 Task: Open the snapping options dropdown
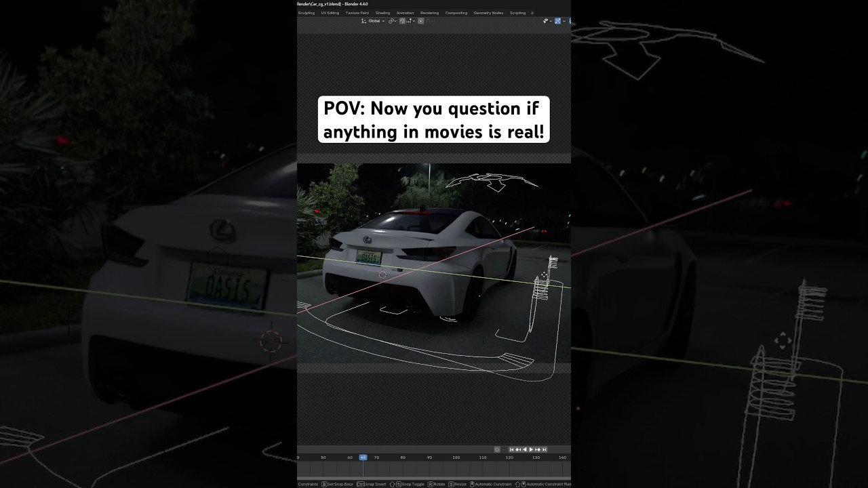tap(412, 21)
